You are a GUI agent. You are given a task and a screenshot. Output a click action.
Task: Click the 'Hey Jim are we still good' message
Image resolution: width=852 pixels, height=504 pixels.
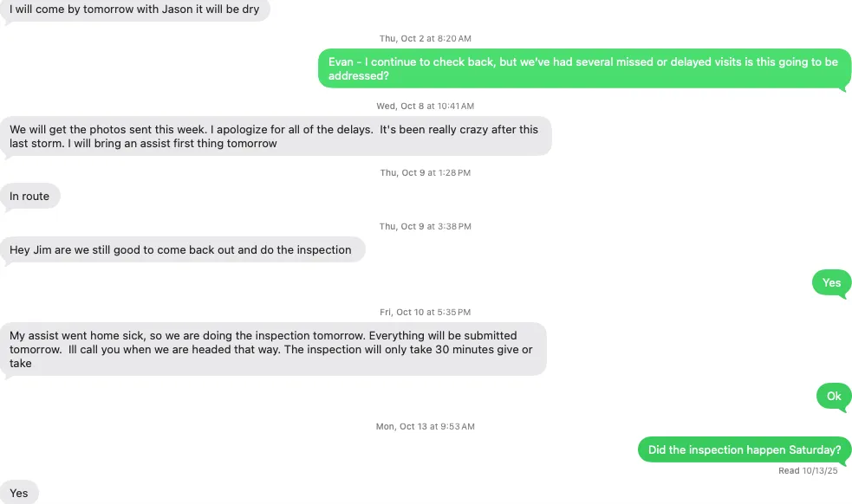pos(180,250)
